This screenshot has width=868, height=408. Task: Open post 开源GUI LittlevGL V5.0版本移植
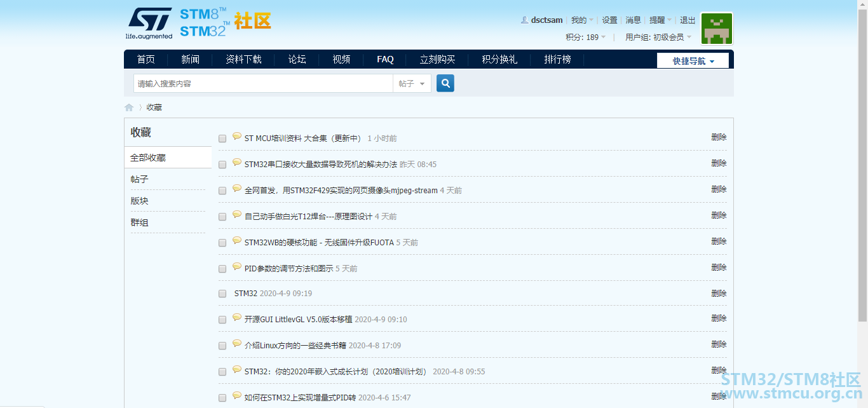(298, 320)
